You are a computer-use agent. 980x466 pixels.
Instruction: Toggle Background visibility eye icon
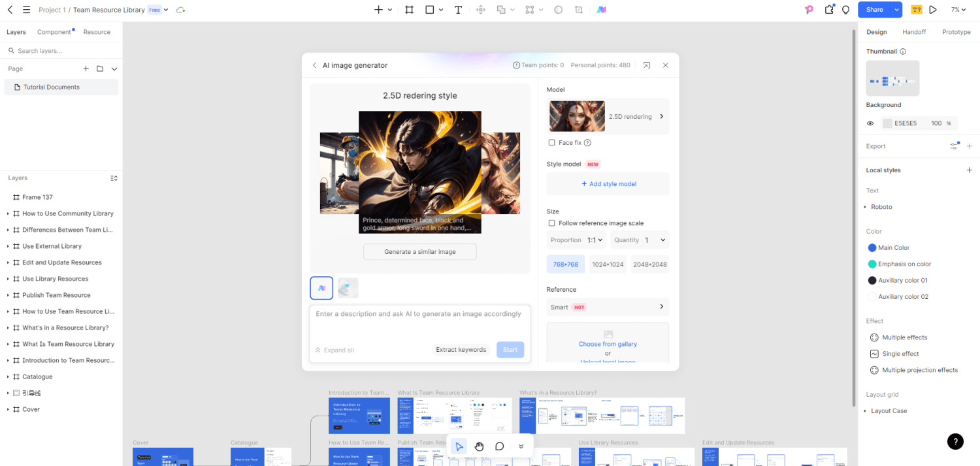870,123
